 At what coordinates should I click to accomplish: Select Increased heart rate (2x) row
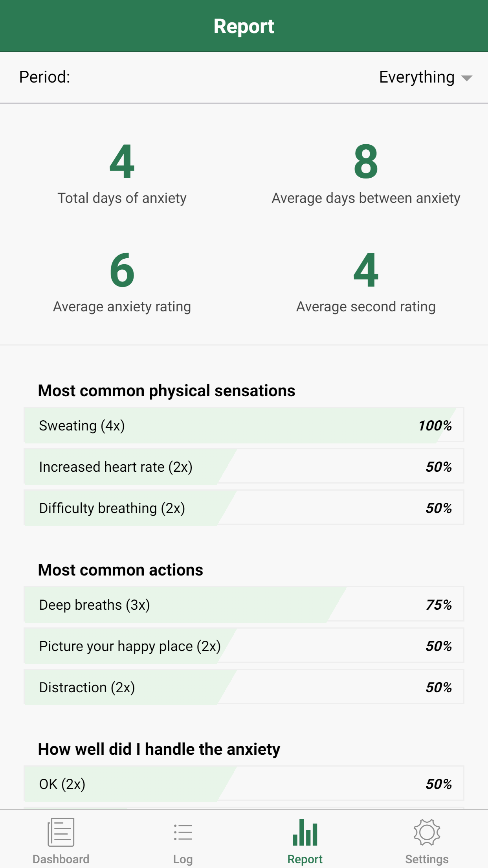coord(244,467)
